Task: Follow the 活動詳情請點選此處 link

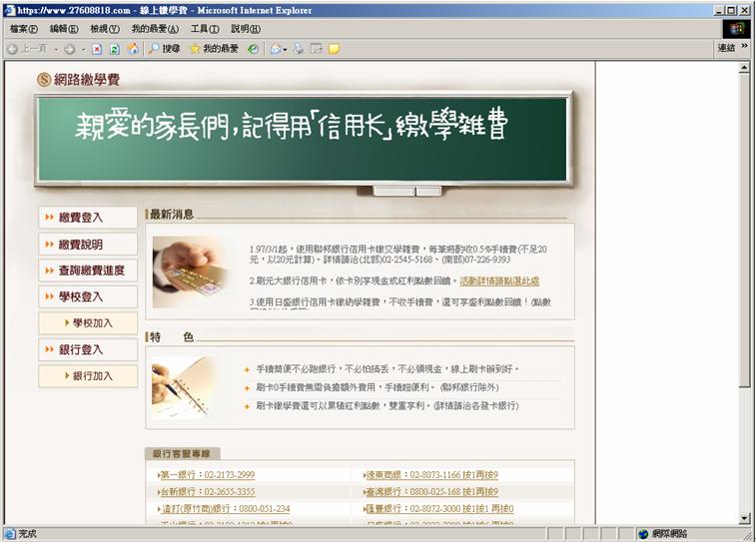Action: click(499, 281)
